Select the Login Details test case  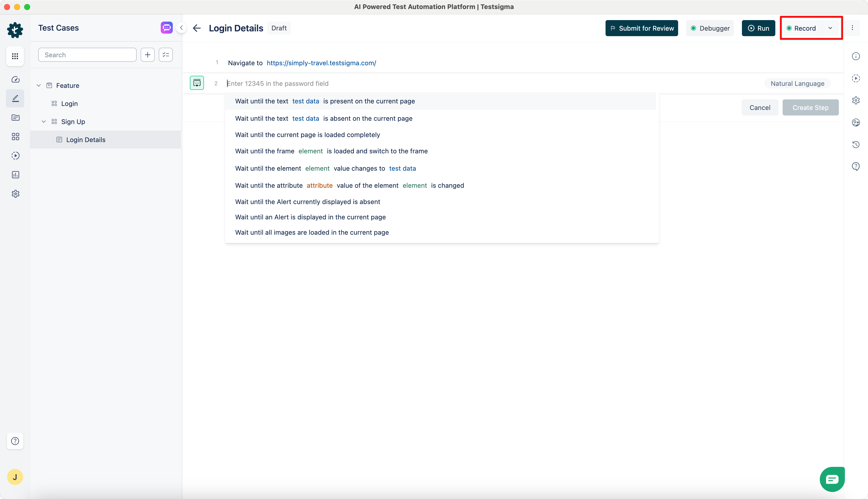pyautogui.click(x=105, y=140)
